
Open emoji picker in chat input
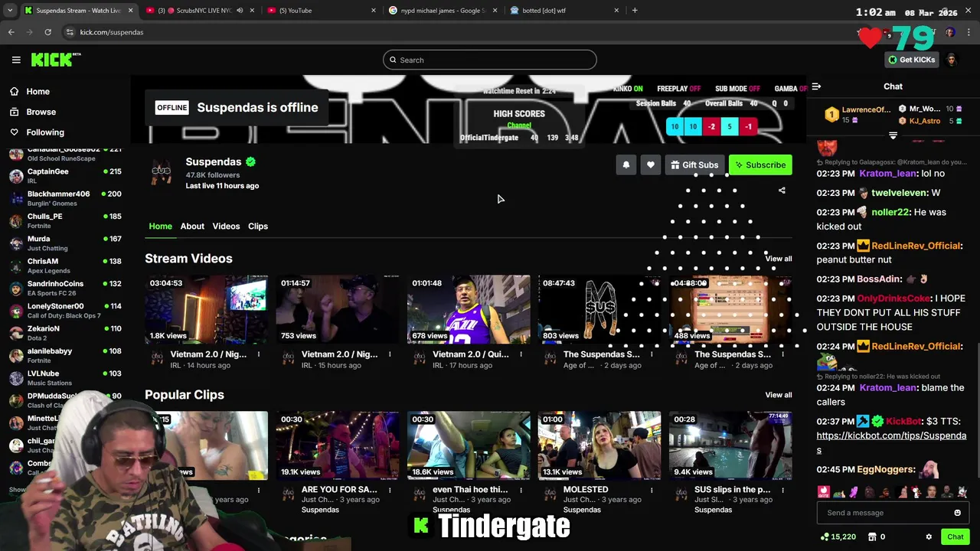pyautogui.click(x=957, y=513)
